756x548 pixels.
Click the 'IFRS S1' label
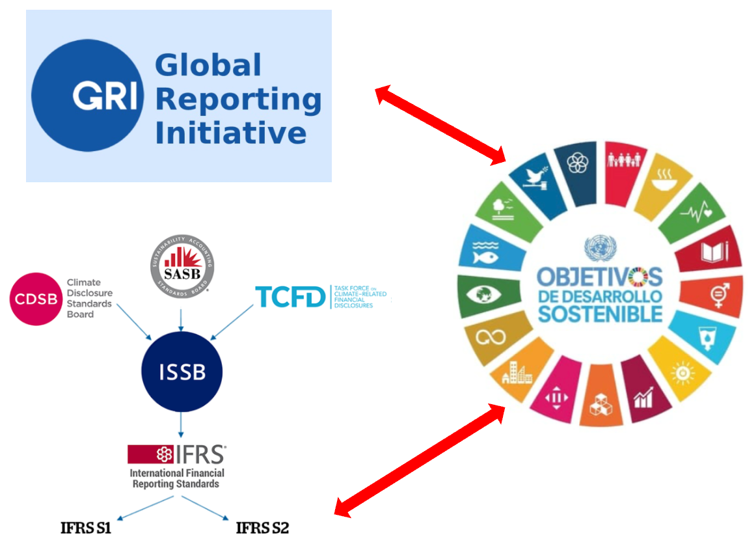pyautogui.click(x=86, y=528)
